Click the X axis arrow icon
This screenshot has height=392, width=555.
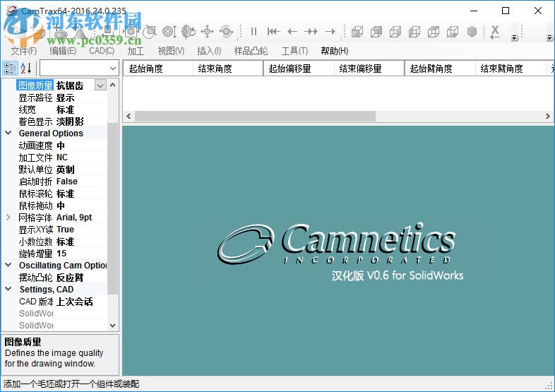point(495,32)
